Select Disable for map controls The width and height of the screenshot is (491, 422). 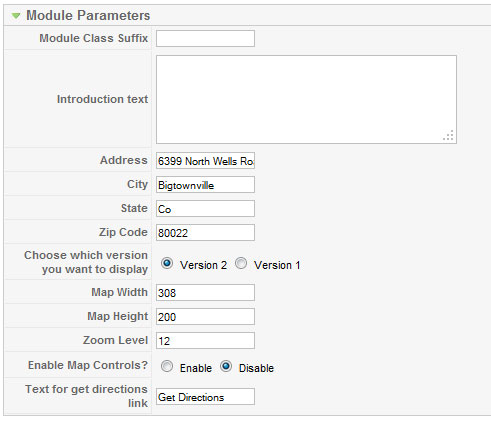point(226,366)
